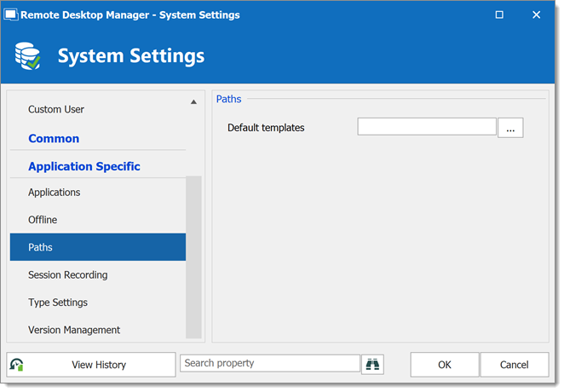The image size is (564, 392).
Task: Click the Cancel button
Action: (515, 365)
